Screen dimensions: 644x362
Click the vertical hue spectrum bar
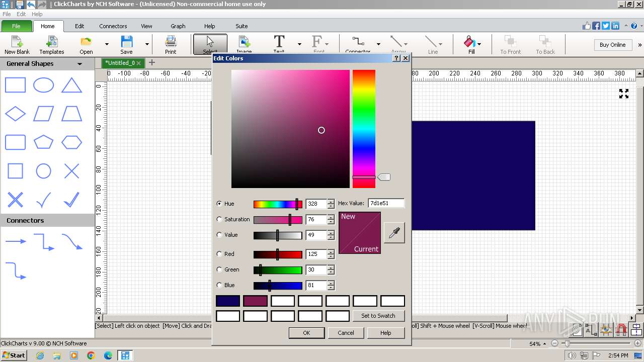pyautogui.click(x=364, y=129)
